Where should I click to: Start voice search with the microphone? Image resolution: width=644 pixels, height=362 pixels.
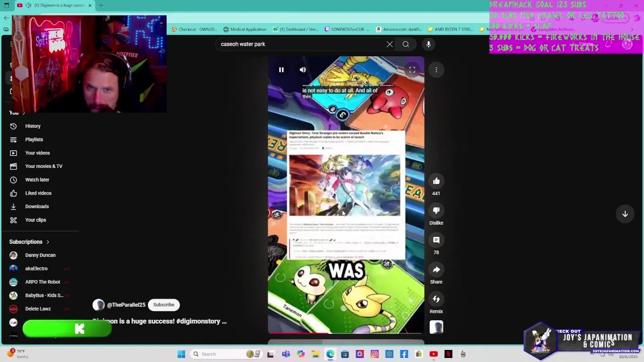(x=429, y=44)
